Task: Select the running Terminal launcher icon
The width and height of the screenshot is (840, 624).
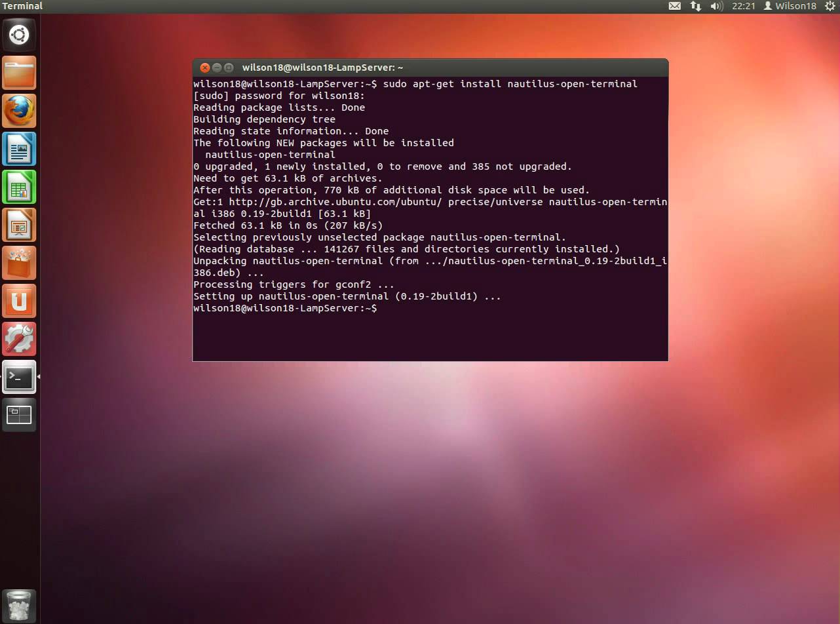Action: tap(19, 377)
